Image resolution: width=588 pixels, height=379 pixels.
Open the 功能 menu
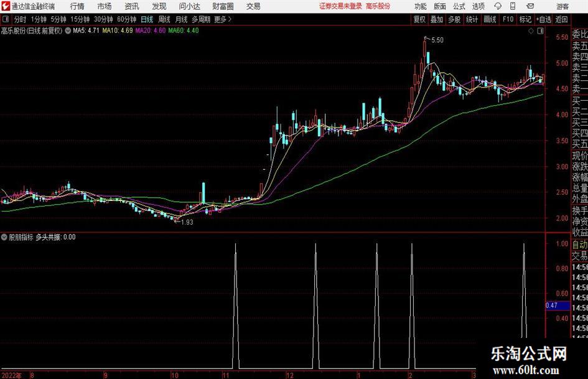tap(421, 6)
